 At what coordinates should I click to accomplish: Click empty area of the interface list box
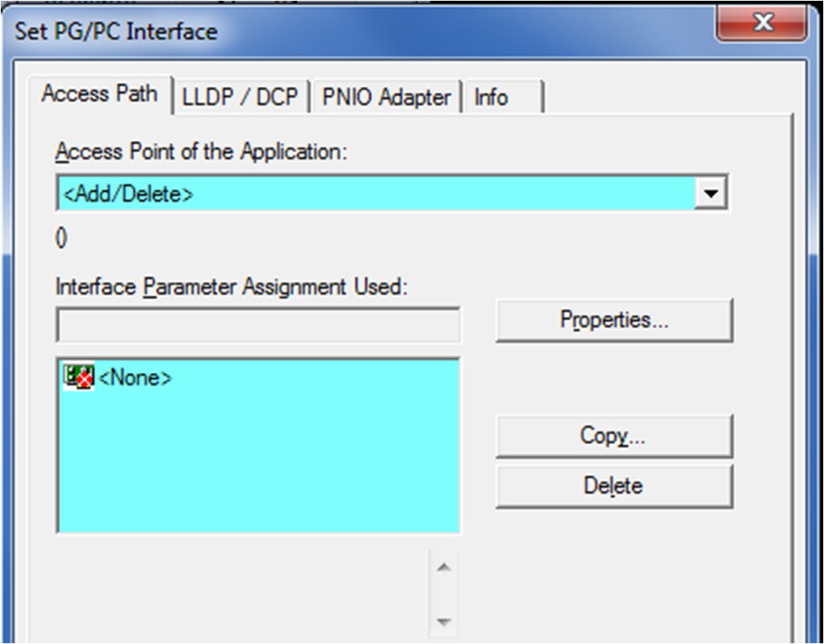click(x=258, y=462)
